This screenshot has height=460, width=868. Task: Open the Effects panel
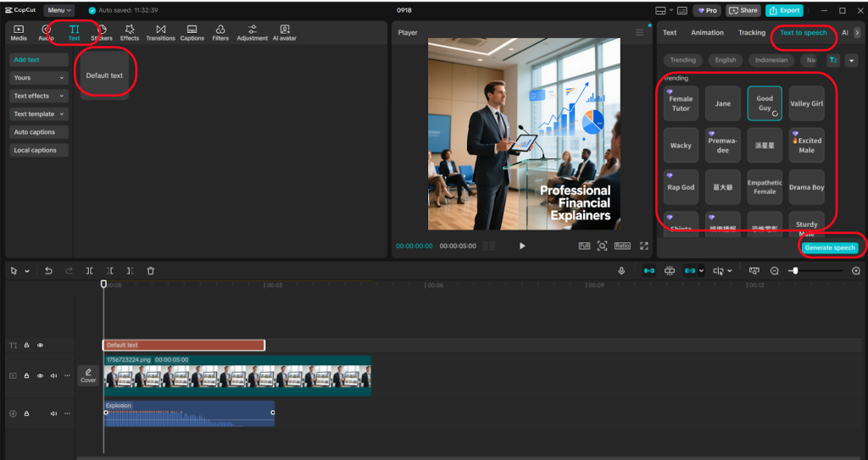[x=129, y=32]
